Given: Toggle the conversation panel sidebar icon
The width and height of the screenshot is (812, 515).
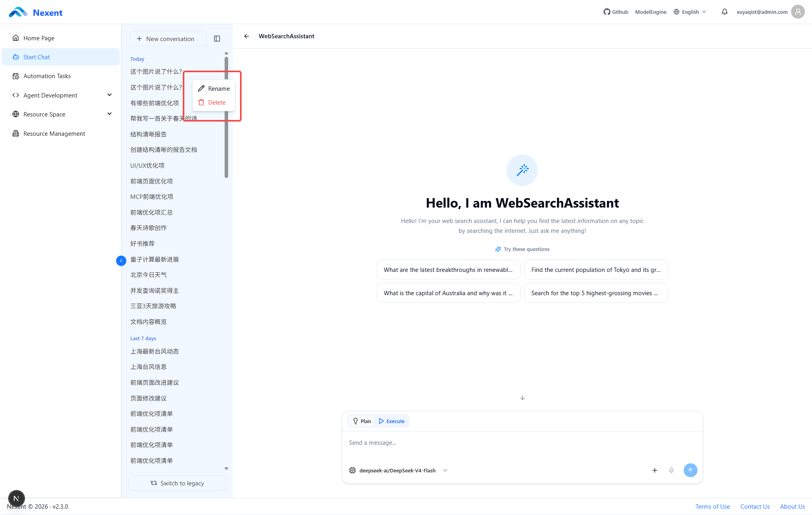Looking at the screenshot, I should (x=217, y=39).
